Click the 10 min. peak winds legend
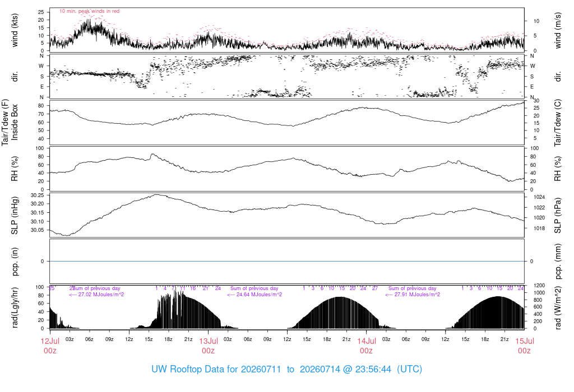This screenshot has width=574, height=392. pos(89,11)
